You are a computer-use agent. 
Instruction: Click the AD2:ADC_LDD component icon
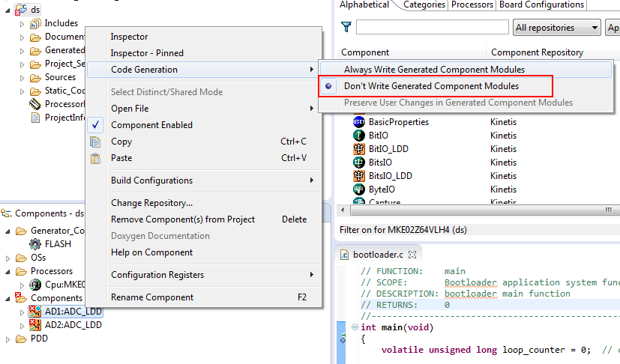click(x=34, y=325)
